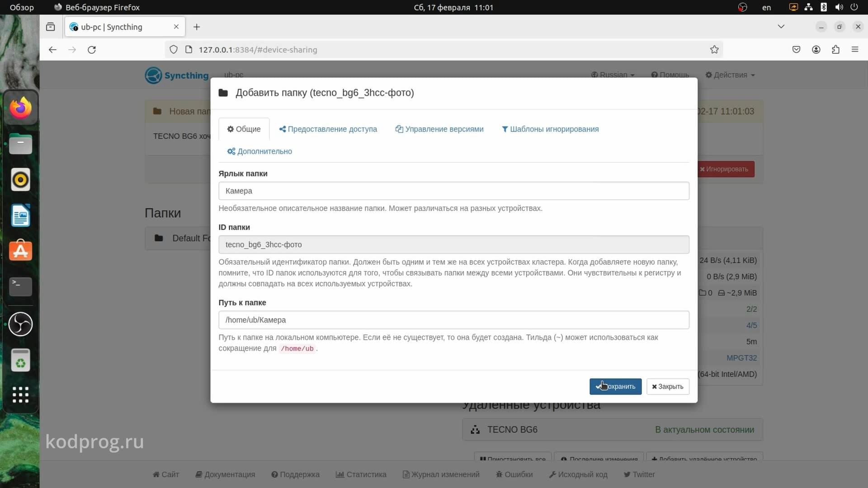Go forward with browser forward arrow
This screenshot has width=868, height=488.
point(72,50)
